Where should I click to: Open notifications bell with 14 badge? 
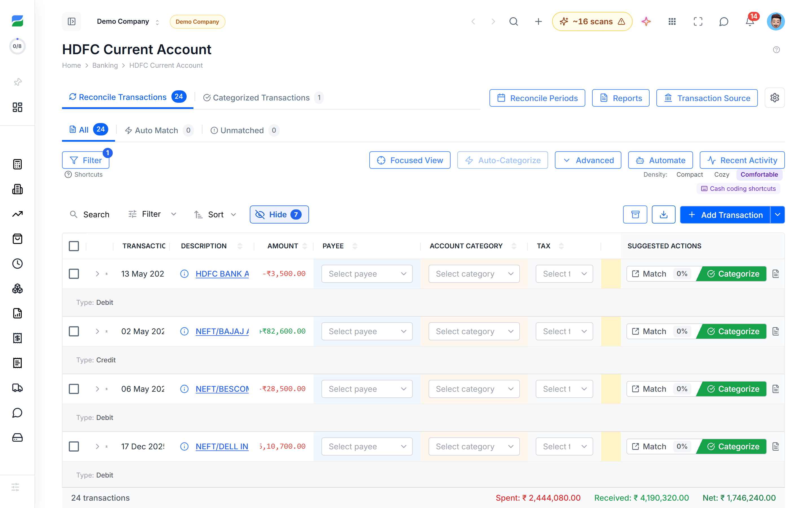click(x=750, y=21)
